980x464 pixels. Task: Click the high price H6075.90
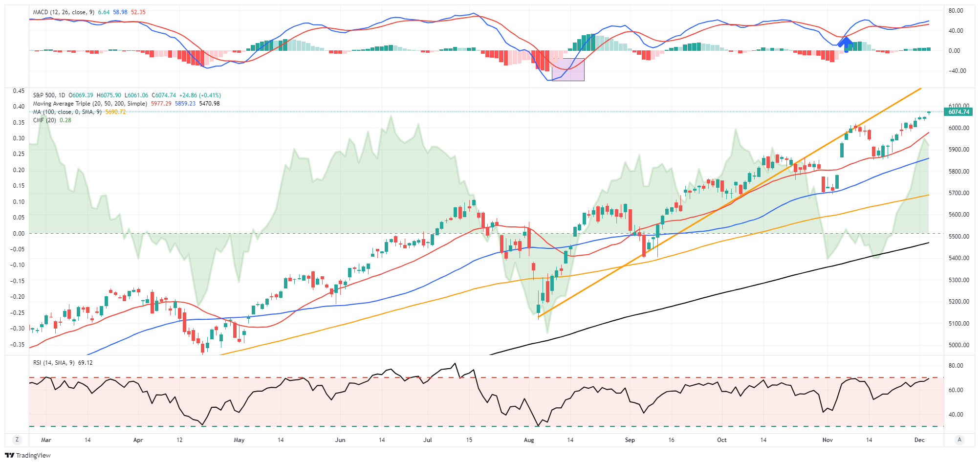pos(109,95)
